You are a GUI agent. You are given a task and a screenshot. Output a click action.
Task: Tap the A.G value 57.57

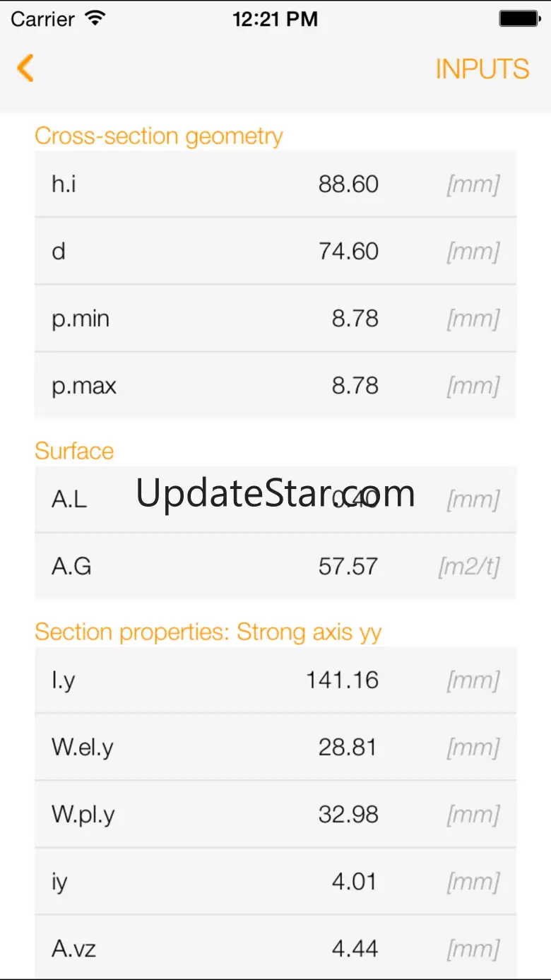[x=348, y=567]
